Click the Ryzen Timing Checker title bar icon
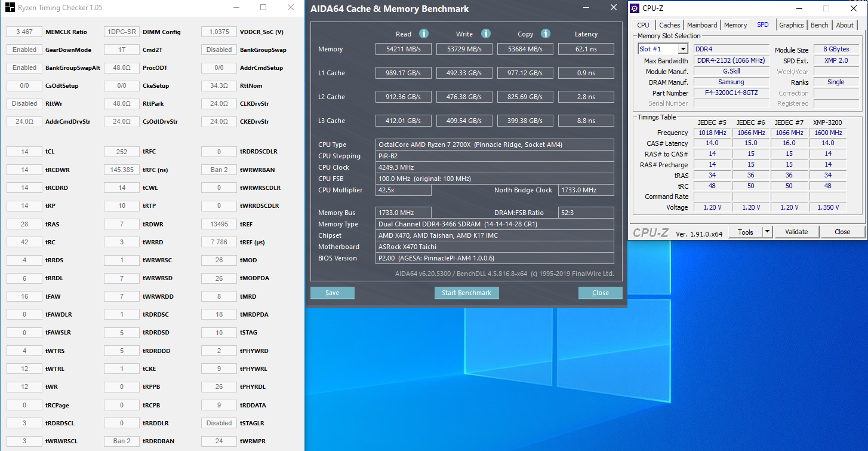The width and height of the screenshot is (868, 451). (10, 8)
